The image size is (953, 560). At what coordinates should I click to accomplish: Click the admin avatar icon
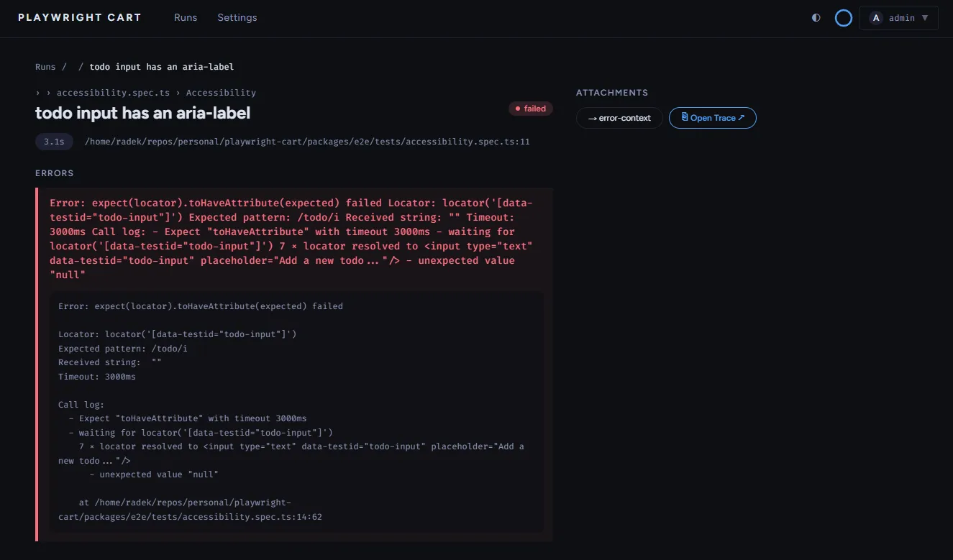pyautogui.click(x=876, y=17)
